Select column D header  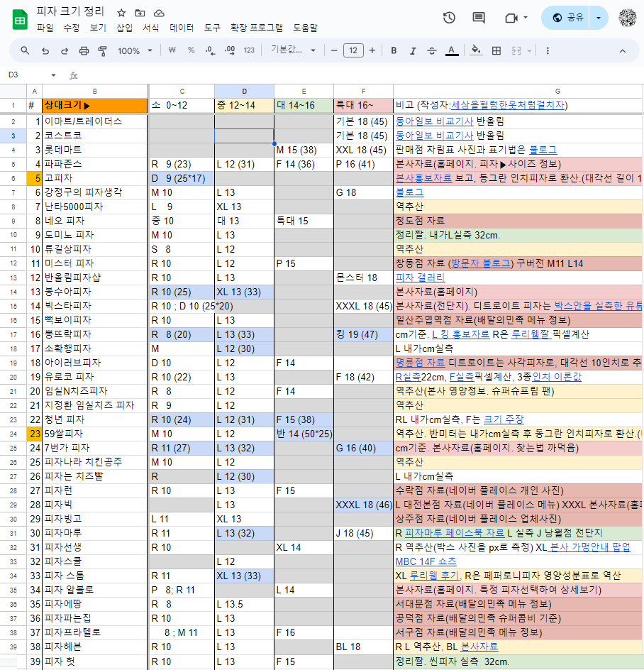(244, 92)
